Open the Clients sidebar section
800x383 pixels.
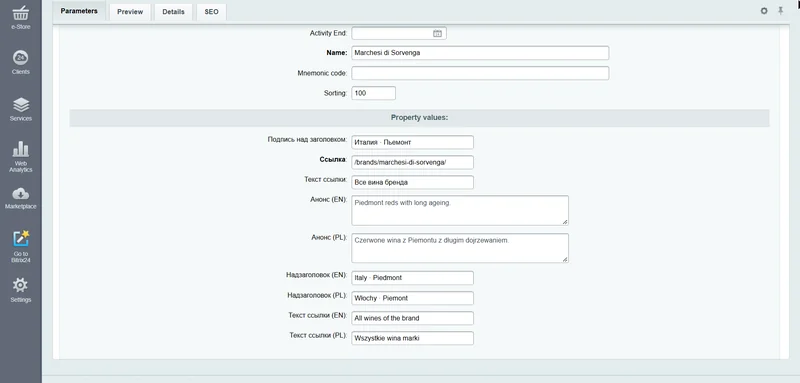coord(20,63)
